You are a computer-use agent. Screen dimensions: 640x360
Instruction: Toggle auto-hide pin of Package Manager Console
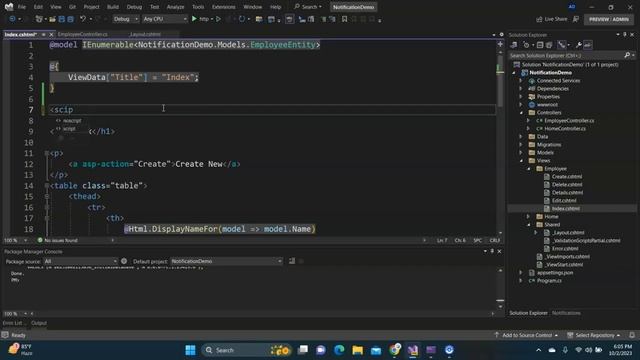[x=492, y=251]
